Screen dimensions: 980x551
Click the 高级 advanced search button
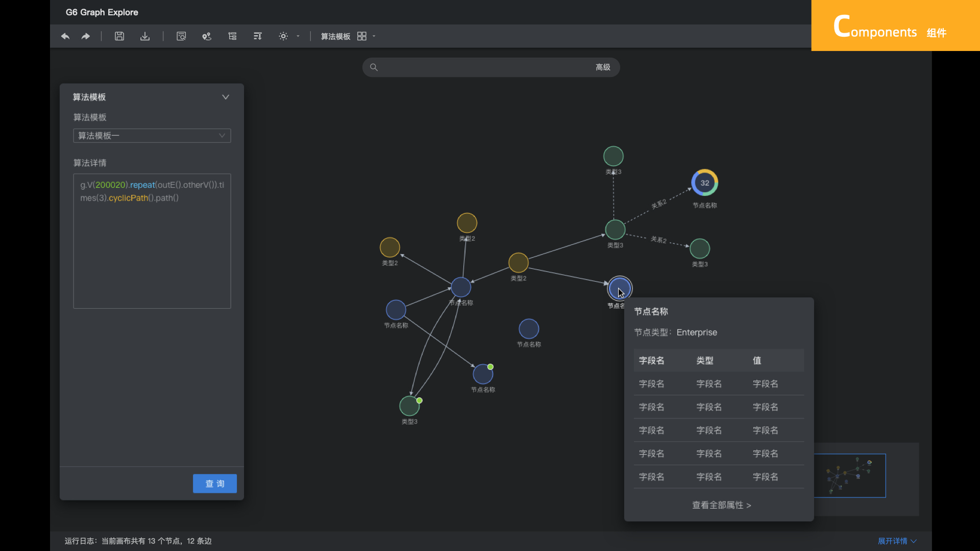pos(603,67)
